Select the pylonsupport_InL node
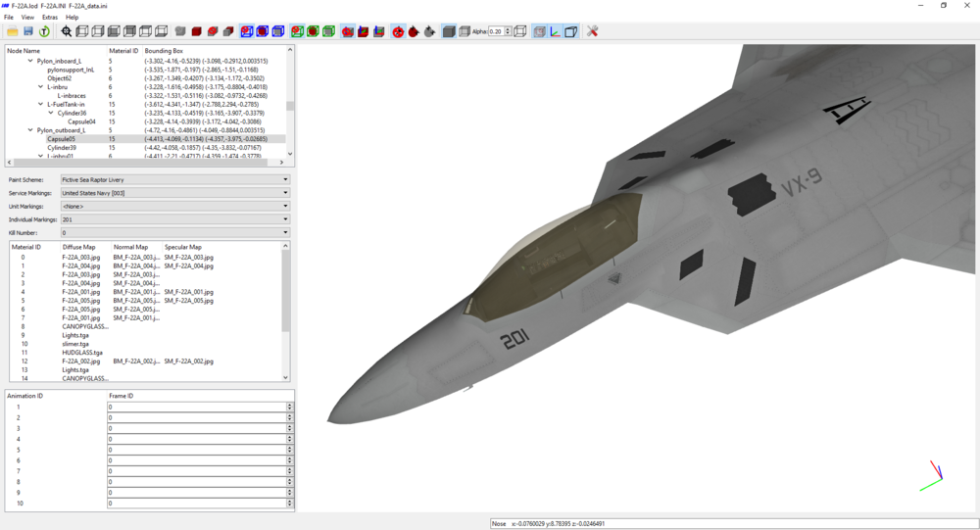Viewport: 980px width, 530px height. tap(71, 70)
